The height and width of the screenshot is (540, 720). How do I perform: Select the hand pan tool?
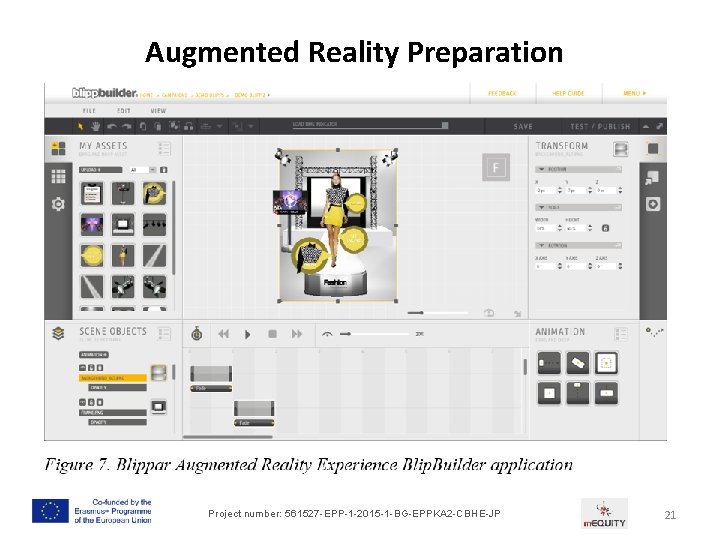(96, 126)
